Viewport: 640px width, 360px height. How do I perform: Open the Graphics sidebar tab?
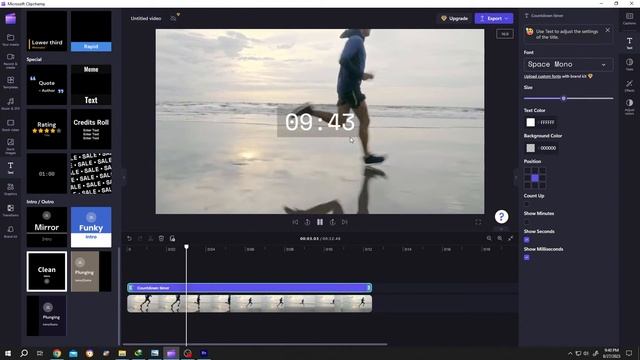tap(11, 189)
